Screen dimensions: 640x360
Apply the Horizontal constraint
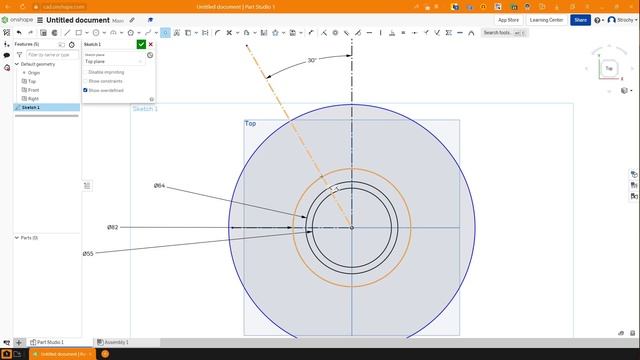(x=369, y=33)
